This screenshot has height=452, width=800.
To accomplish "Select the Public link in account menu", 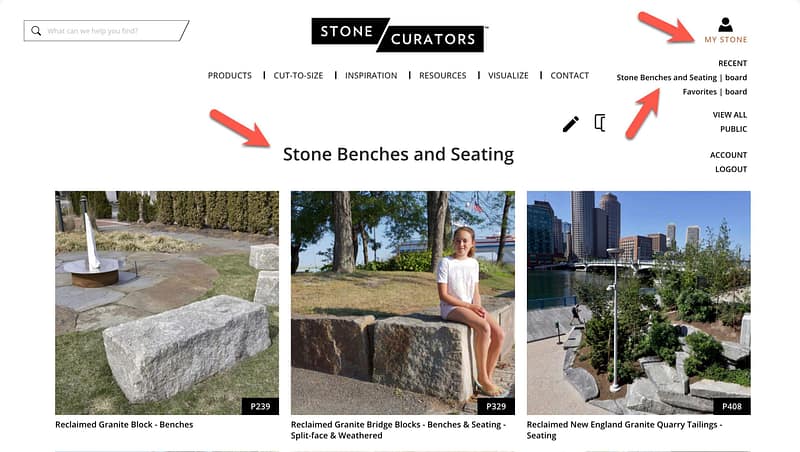I will click(733, 129).
